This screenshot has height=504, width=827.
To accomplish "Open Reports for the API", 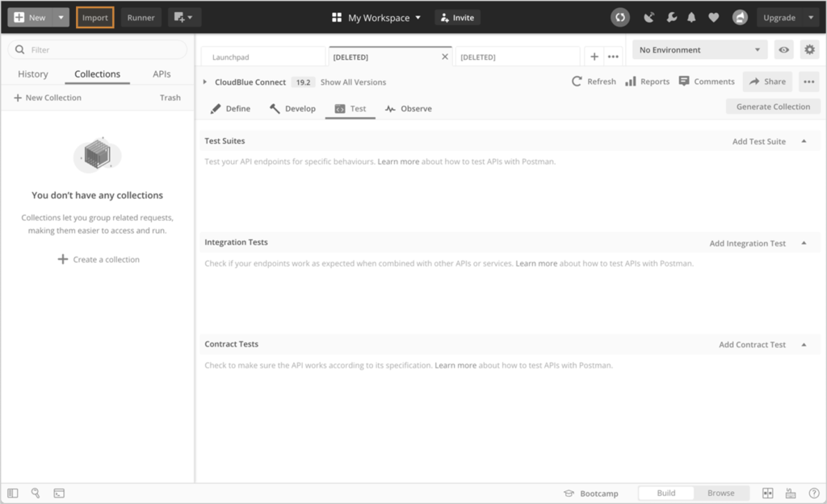I will tap(647, 82).
